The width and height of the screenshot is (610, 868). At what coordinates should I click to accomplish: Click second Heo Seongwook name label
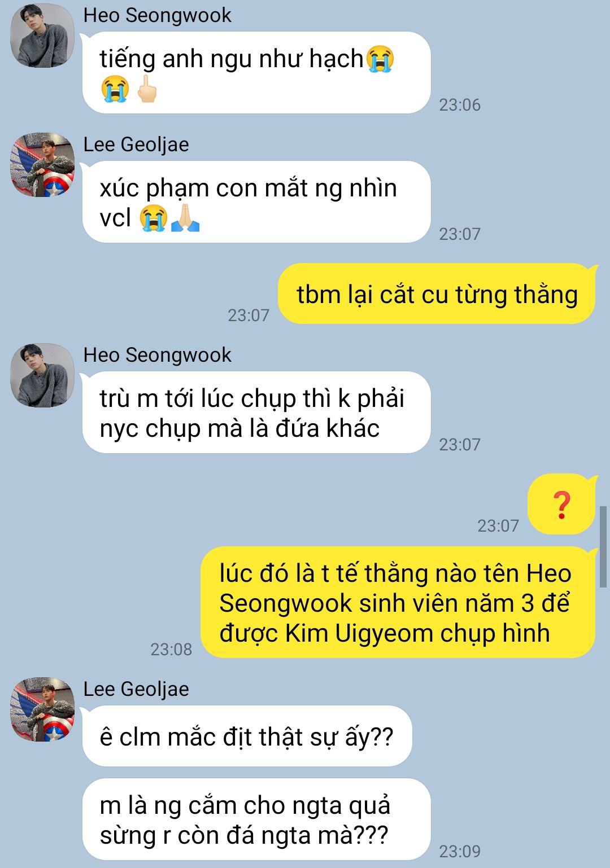(157, 355)
